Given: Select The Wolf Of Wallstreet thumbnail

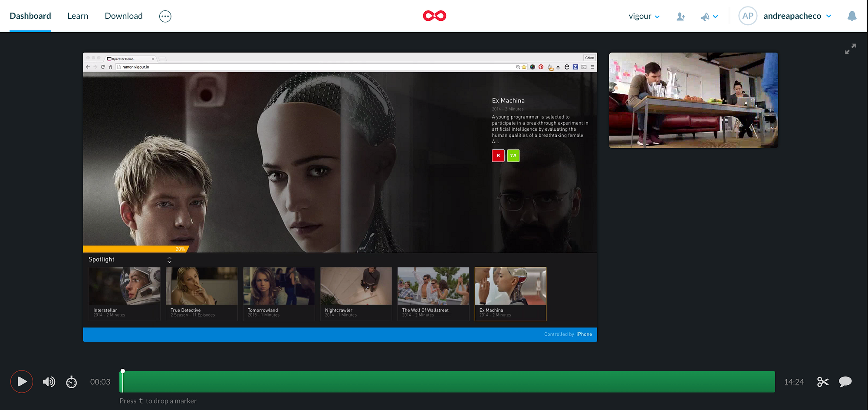Looking at the screenshot, I should [x=434, y=294].
